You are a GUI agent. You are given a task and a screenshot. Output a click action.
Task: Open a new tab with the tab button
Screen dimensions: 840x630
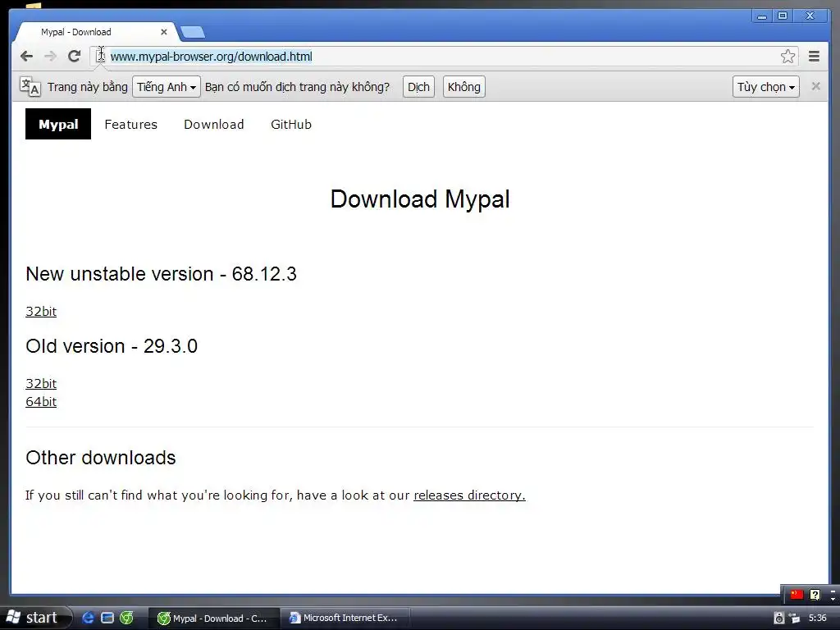[192, 32]
